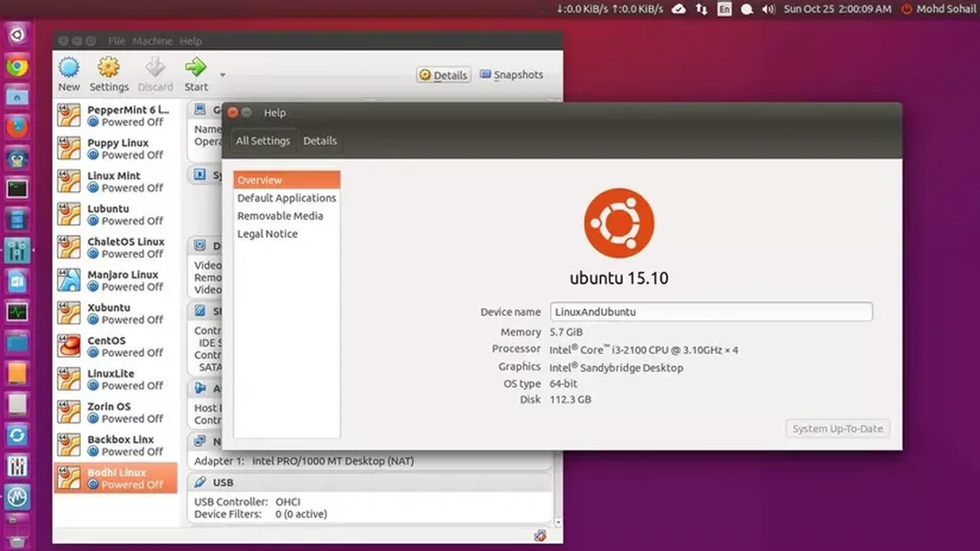Select the Xubuntu VM icon
The height and width of the screenshot is (551, 980).
pos(69,313)
